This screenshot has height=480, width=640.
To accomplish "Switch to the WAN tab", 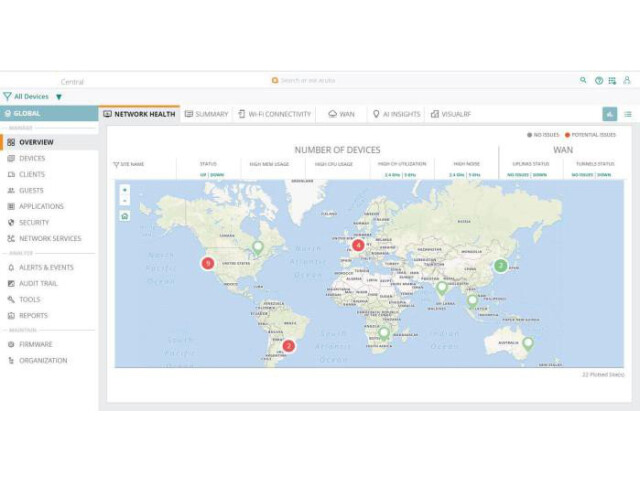I will 341,114.
